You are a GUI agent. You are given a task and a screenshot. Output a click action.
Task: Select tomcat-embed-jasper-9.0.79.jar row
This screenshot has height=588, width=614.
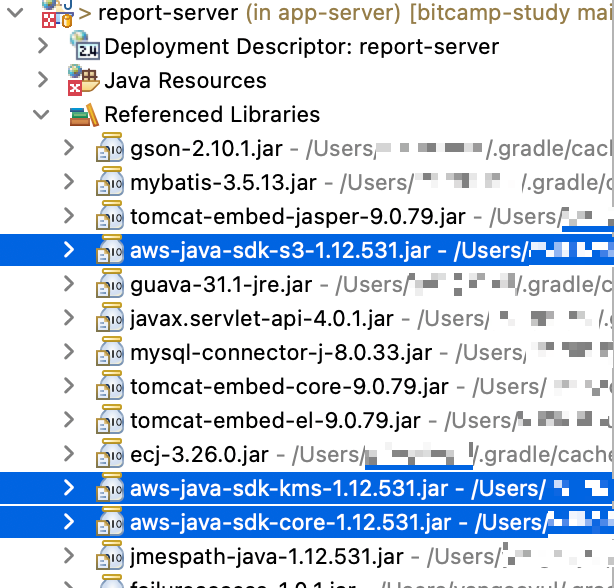pos(307,216)
